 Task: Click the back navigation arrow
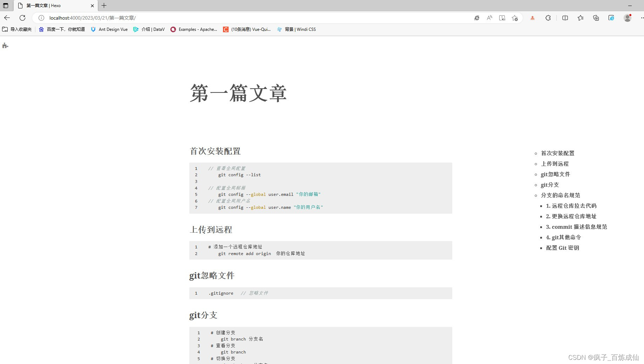point(7,18)
